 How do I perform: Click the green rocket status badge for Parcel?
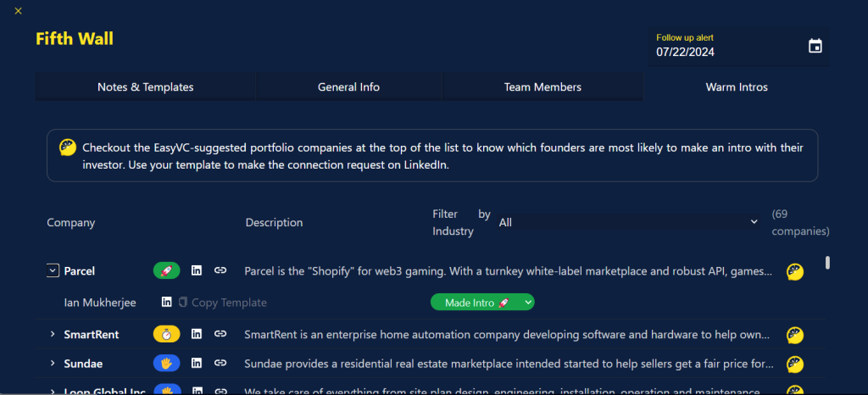167,271
